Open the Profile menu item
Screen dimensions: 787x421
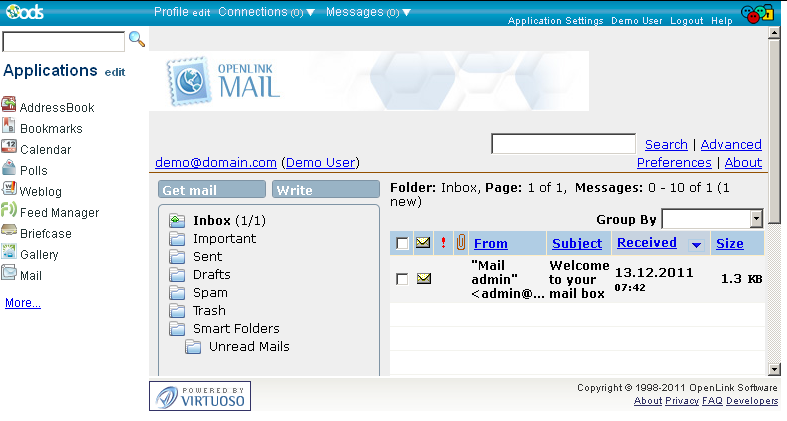tap(171, 12)
